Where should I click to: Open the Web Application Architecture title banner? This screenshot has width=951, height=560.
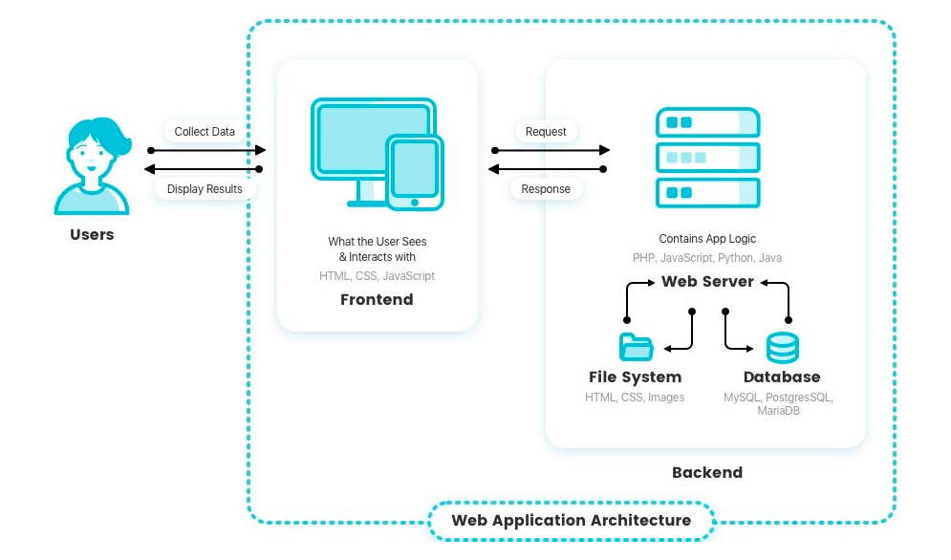(571, 521)
